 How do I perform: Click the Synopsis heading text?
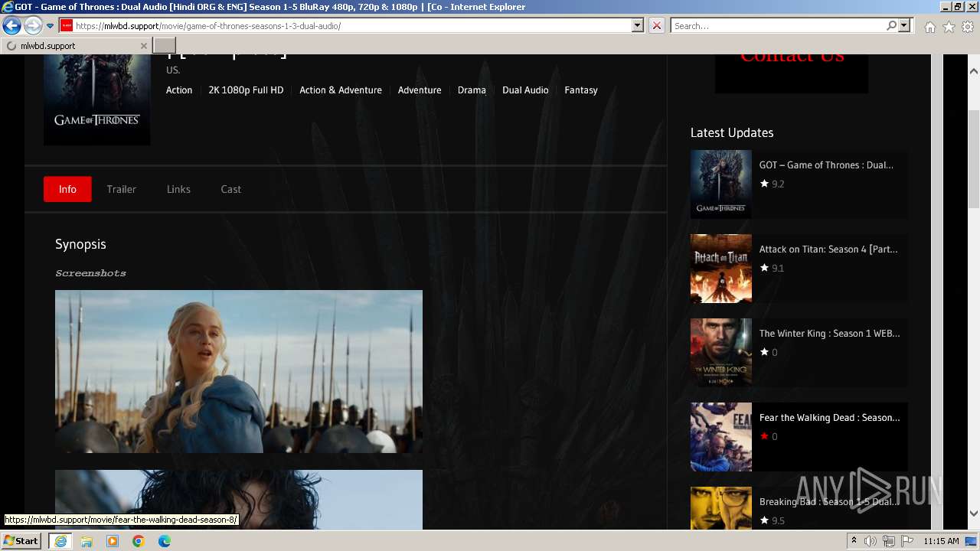tap(80, 244)
